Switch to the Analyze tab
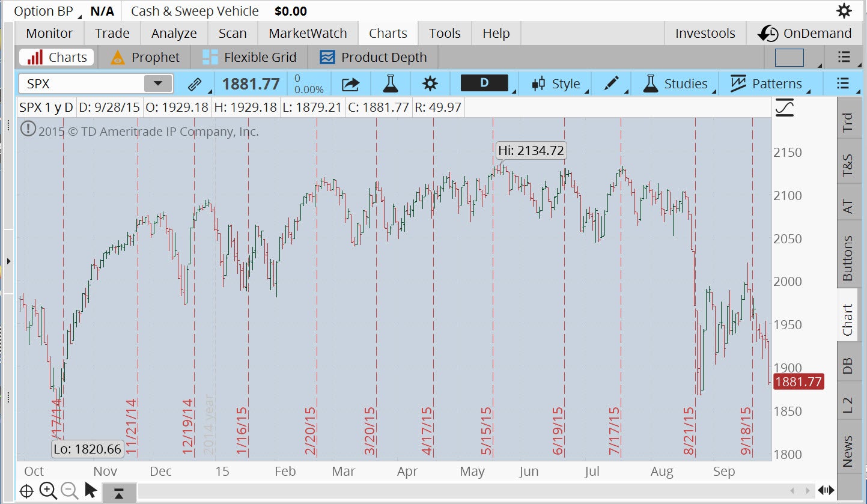The width and height of the screenshot is (867, 504). pyautogui.click(x=174, y=34)
